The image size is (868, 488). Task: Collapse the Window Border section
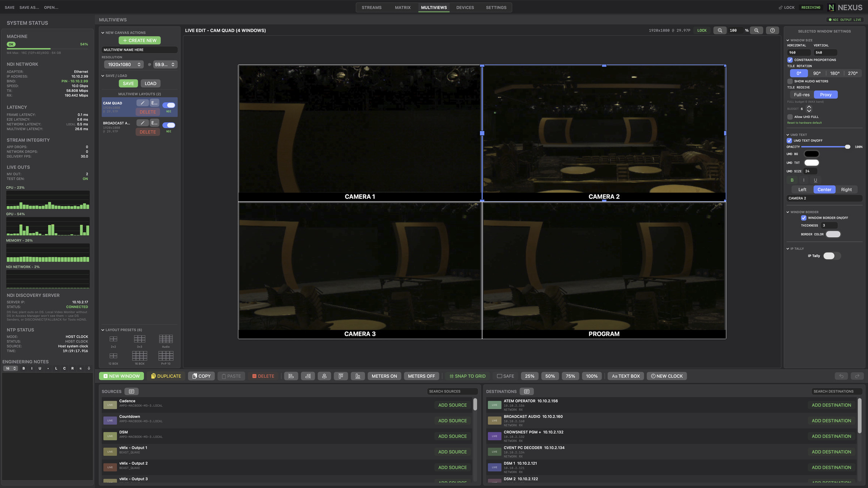click(788, 212)
